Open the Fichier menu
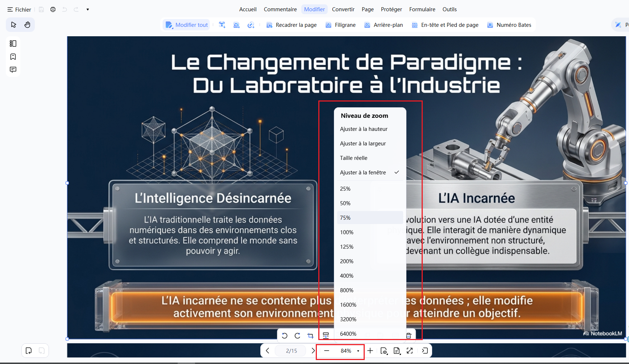Viewport: 629px width, 364px height. 19,9
